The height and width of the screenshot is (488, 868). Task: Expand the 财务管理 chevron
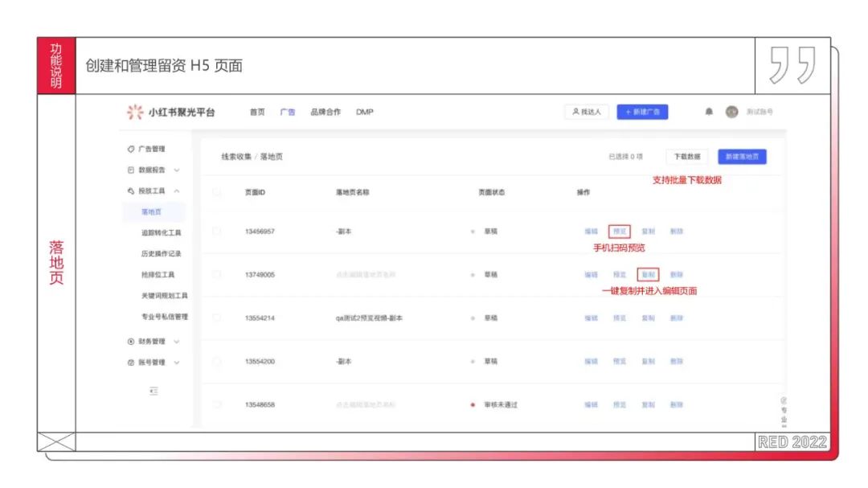pyautogui.click(x=177, y=342)
